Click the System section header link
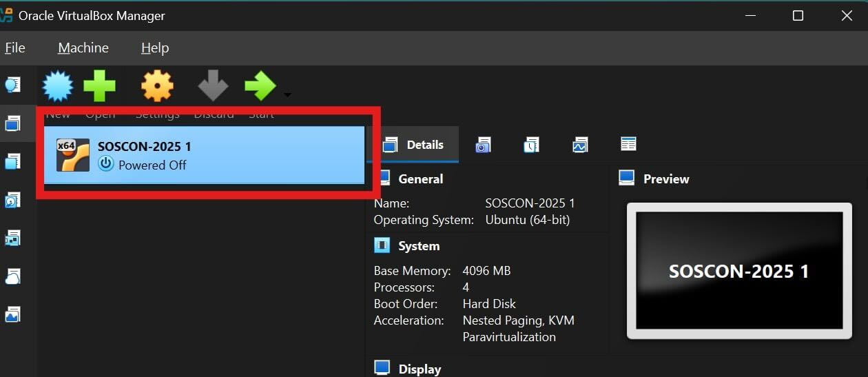Viewport: 868px width, 377px height. coord(418,246)
